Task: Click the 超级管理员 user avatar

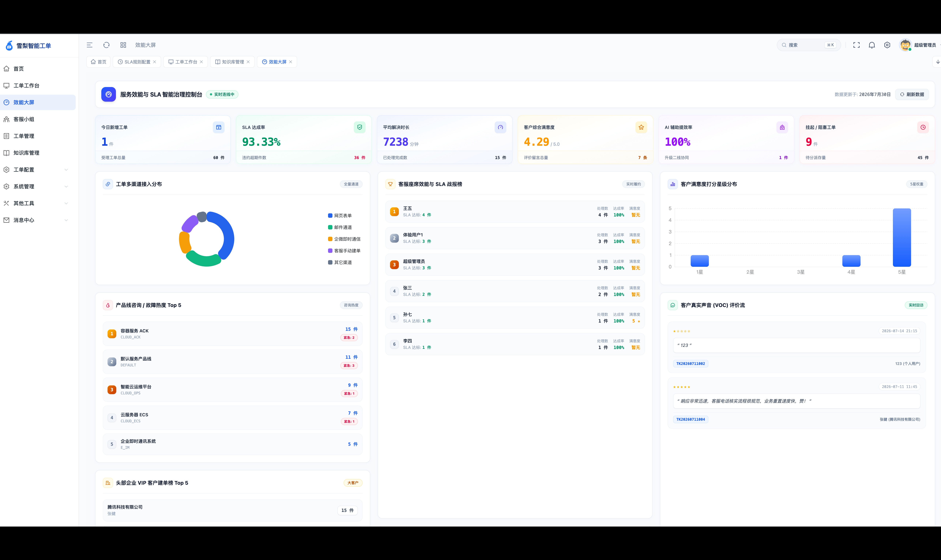Action: (x=905, y=45)
